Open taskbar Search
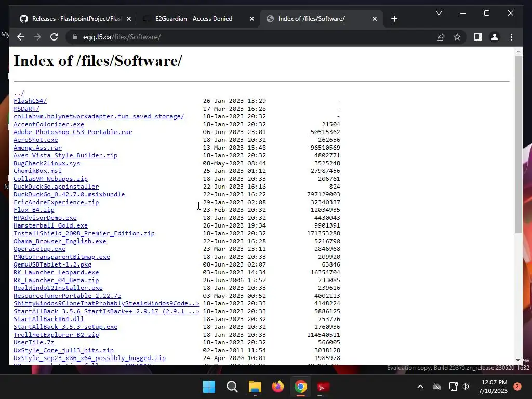Image resolution: width=532 pixels, height=399 pixels. [x=232, y=387]
